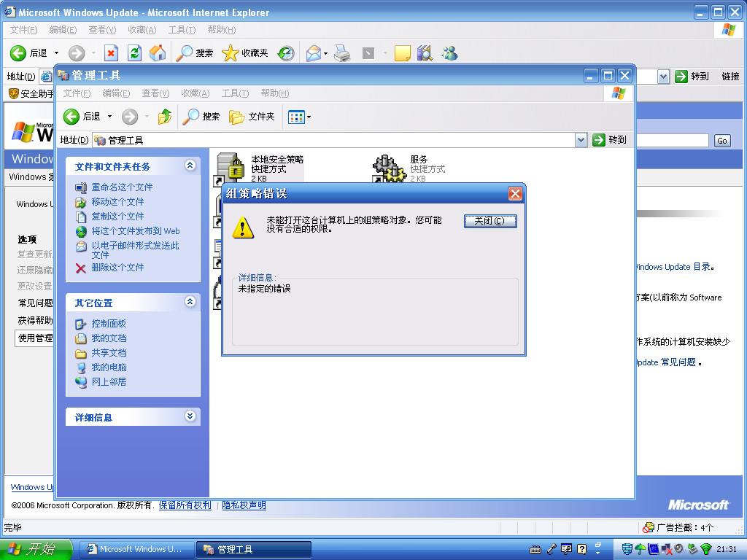Screen dimensions: 747x560
Task: Click the IE Research books icon
Action: coord(424,52)
